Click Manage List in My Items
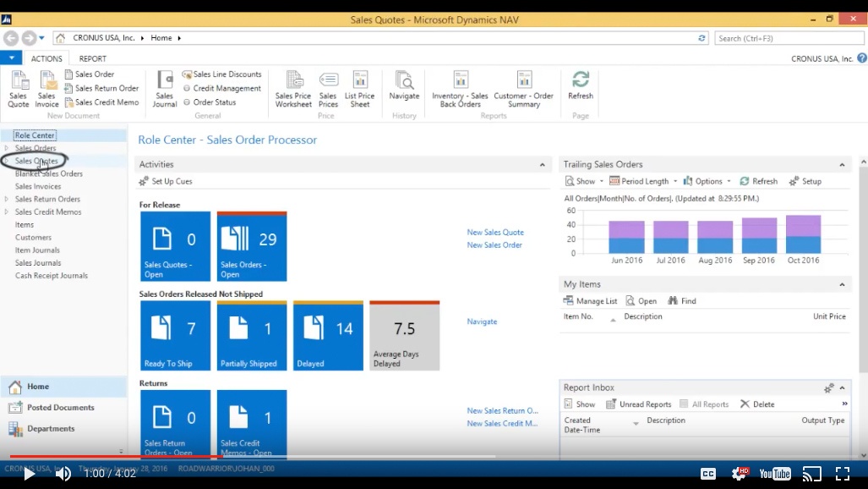 [x=590, y=301]
